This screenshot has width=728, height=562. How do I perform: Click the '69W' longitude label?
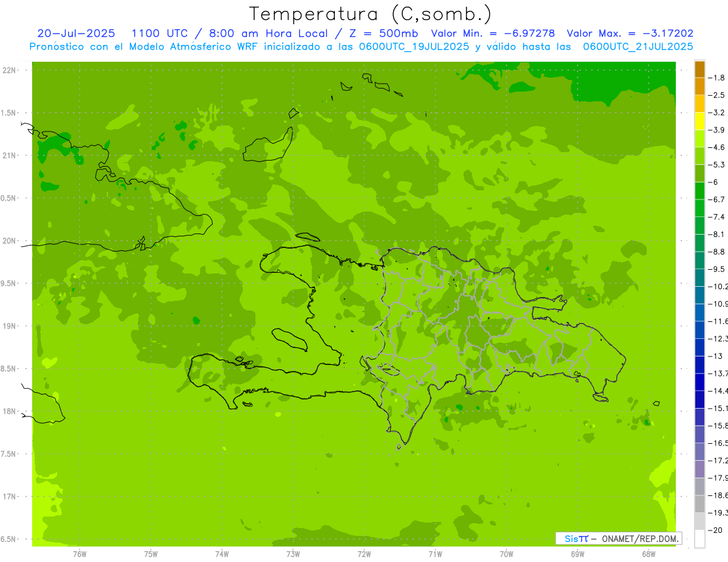(x=578, y=554)
